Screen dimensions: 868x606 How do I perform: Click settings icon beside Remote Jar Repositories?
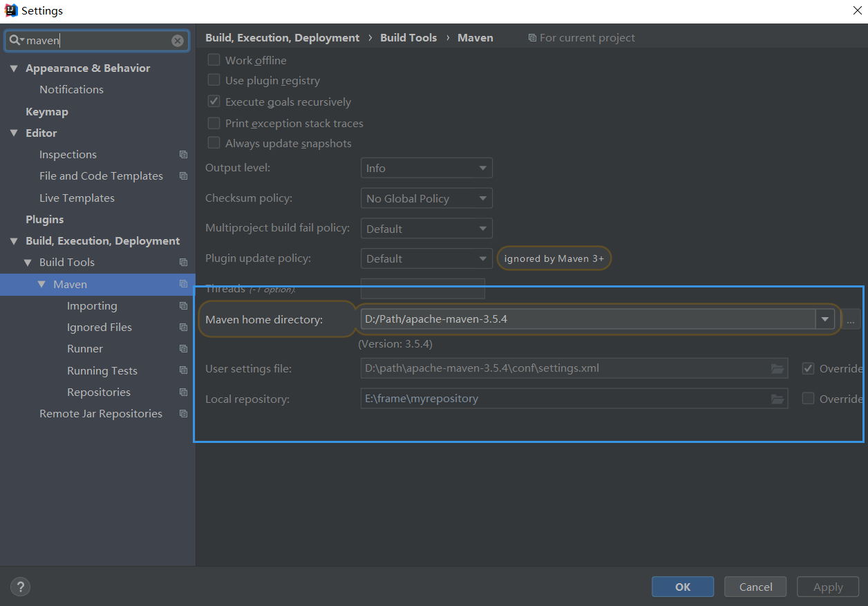(x=183, y=413)
